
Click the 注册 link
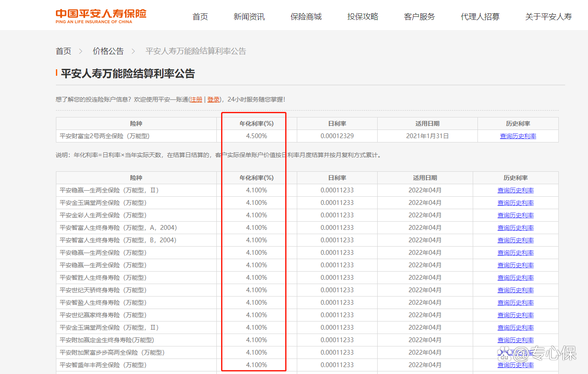tap(196, 99)
